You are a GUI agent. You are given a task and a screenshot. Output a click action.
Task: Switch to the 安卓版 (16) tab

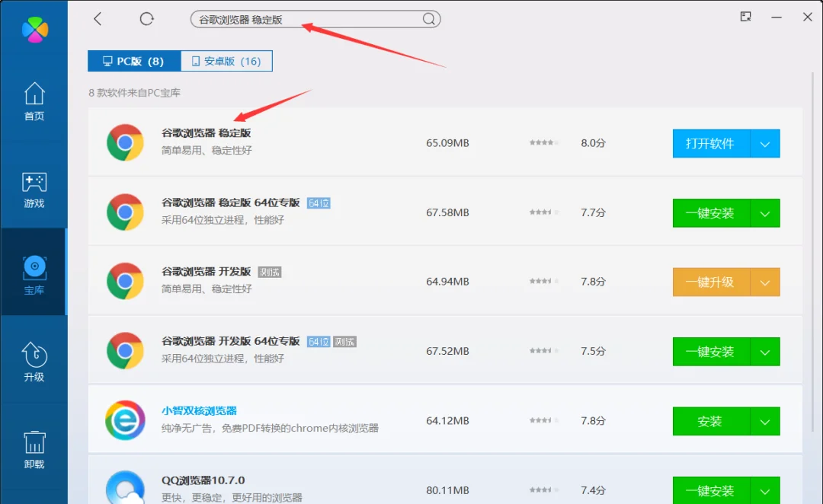226,61
